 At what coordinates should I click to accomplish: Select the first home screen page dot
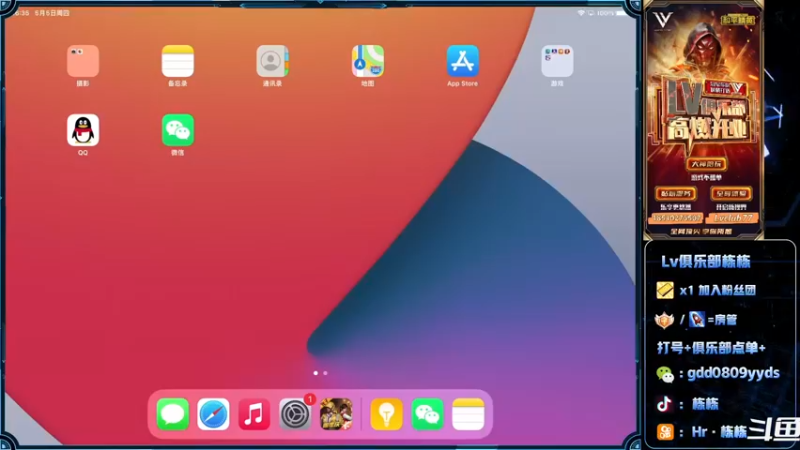click(x=315, y=373)
